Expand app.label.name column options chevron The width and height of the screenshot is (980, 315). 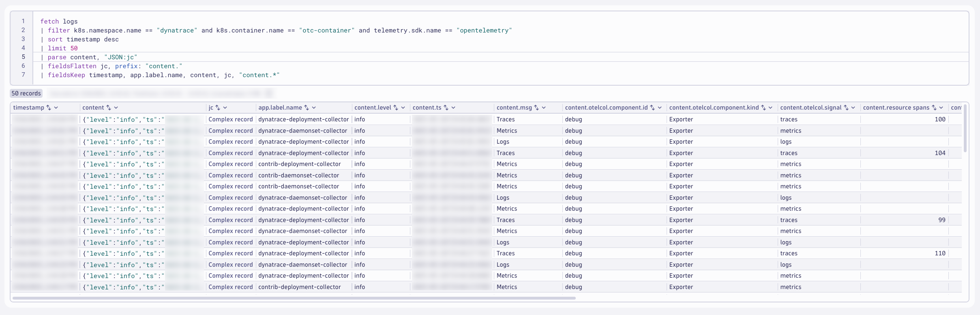tap(314, 108)
